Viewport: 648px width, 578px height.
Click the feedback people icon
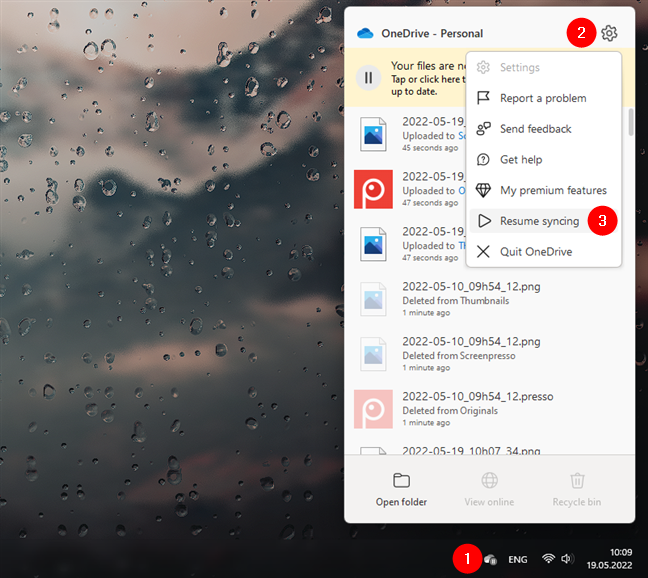(x=483, y=129)
